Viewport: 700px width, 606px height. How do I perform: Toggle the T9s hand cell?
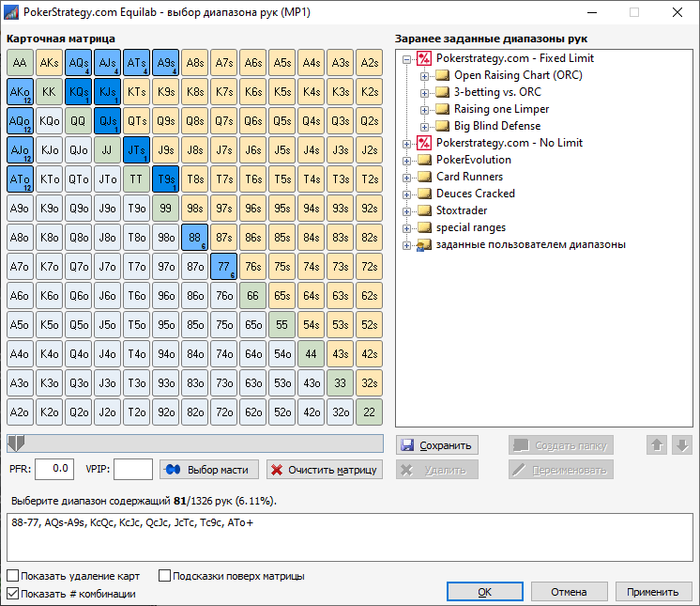tap(166, 179)
